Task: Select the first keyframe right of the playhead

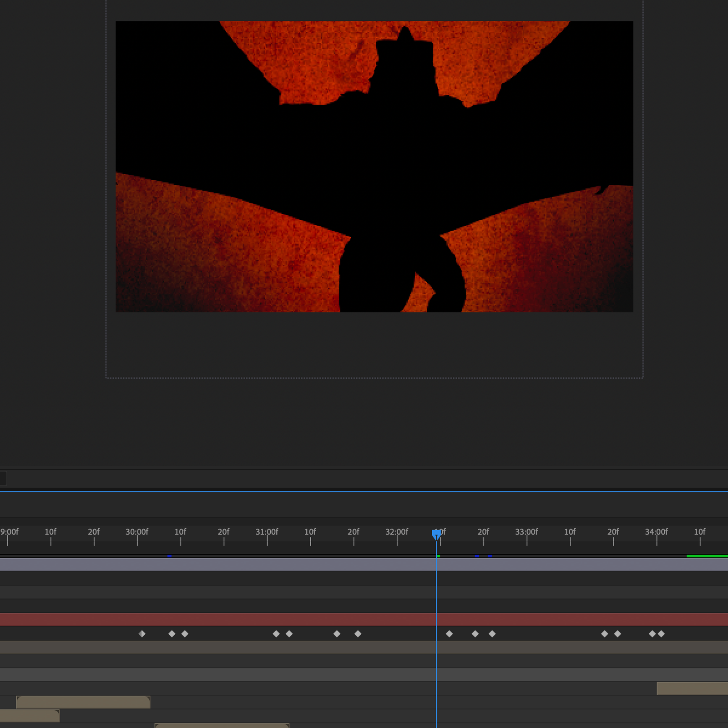Action: tap(449, 634)
